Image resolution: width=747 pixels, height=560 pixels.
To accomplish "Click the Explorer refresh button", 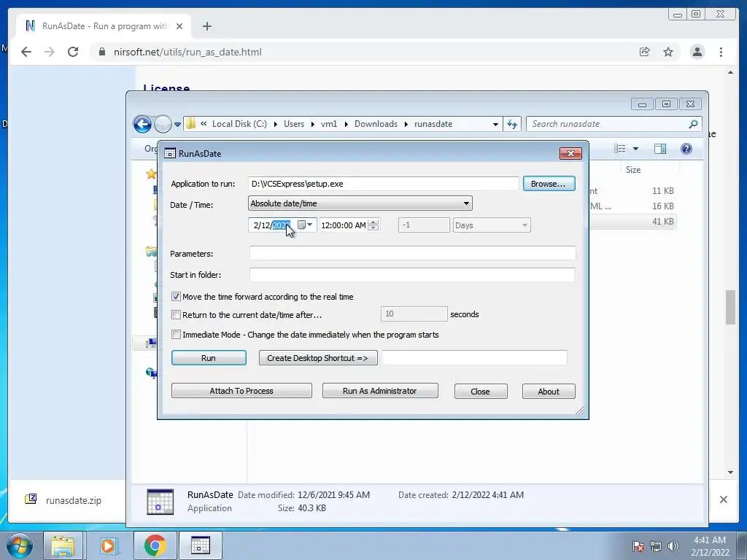I will (x=512, y=124).
